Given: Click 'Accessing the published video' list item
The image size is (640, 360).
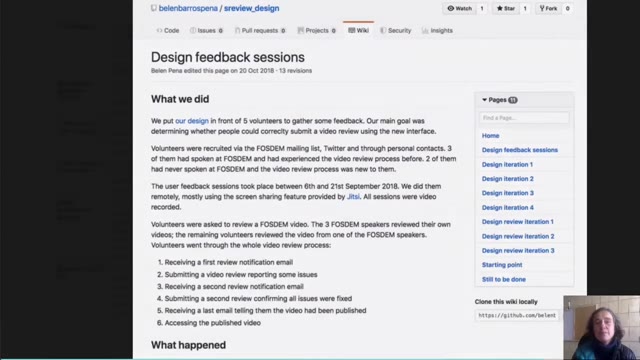Looking at the screenshot, I should [x=212, y=323].
